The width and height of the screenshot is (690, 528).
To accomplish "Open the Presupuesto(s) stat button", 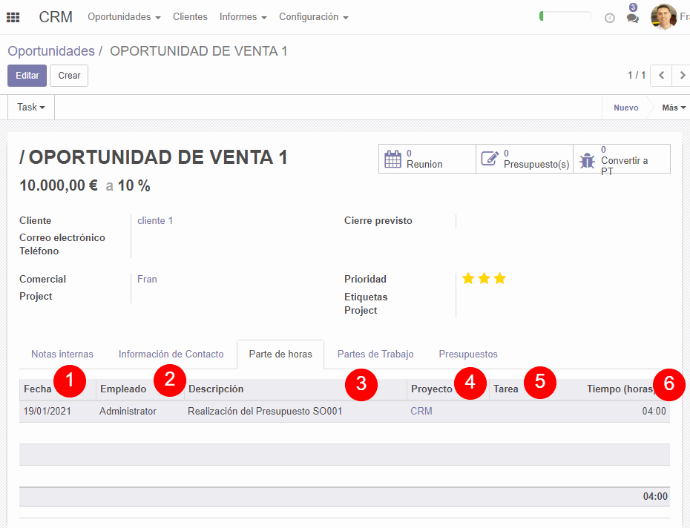I will point(524,159).
